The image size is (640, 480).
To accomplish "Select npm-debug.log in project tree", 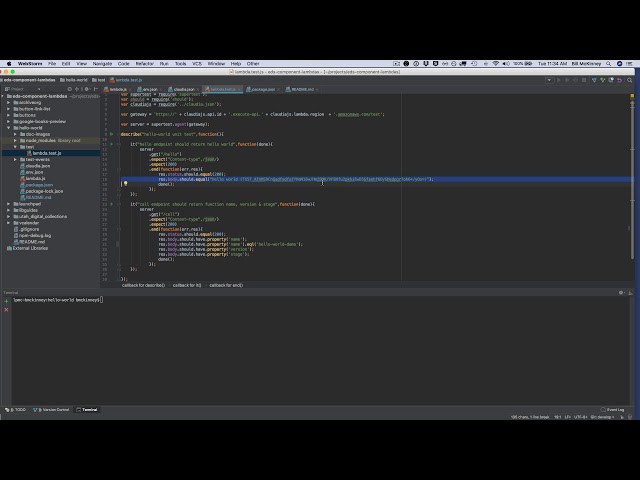I will (35, 236).
